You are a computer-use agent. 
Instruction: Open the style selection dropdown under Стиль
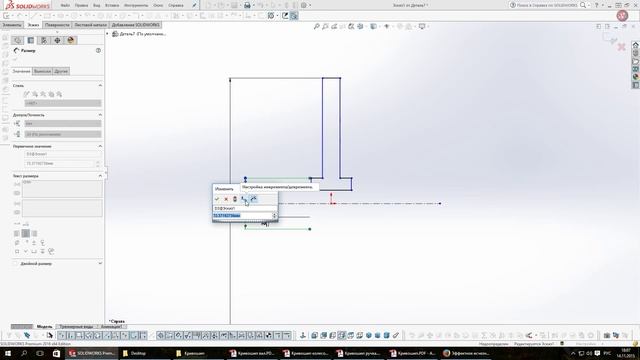click(63, 103)
